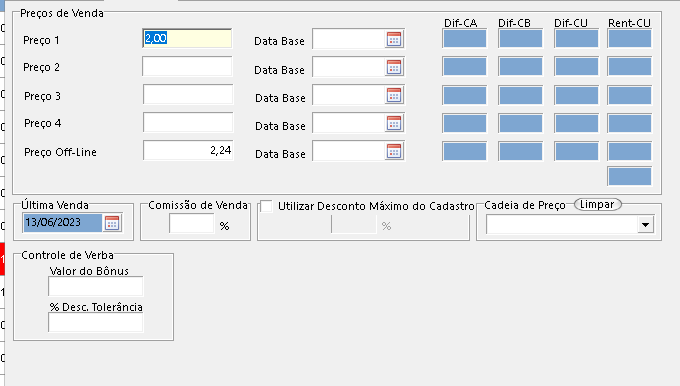680x386 pixels.
Task: Click the Preço 4 Data Base date field
Action: click(x=349, y=124)
